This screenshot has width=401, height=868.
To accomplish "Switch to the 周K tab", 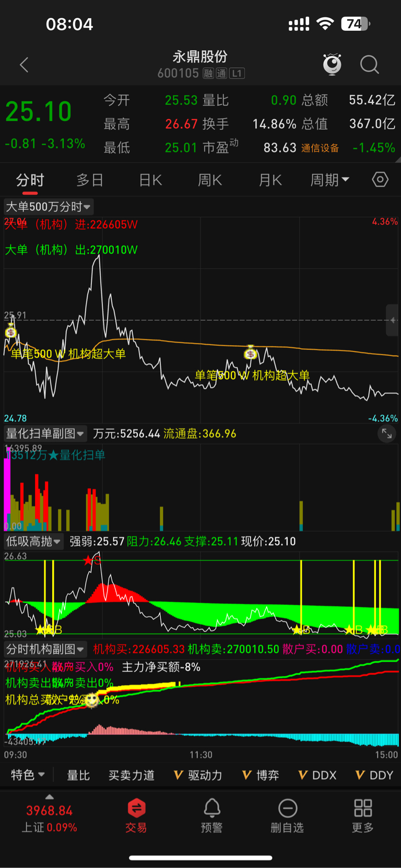I will 210,180.
